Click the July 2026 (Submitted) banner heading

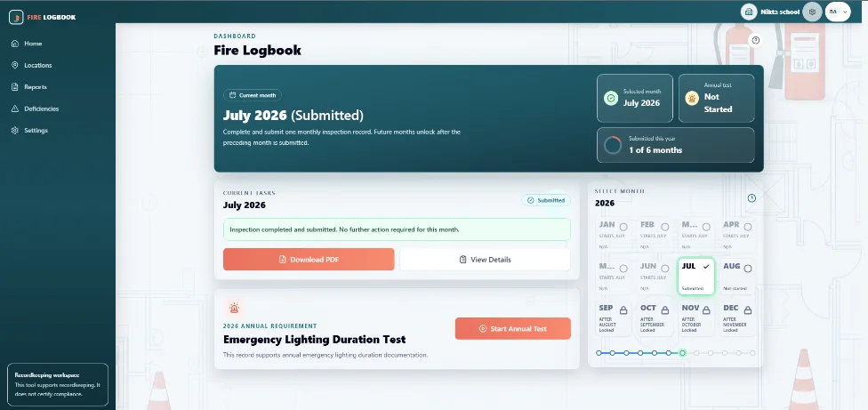tap(293, 116)
